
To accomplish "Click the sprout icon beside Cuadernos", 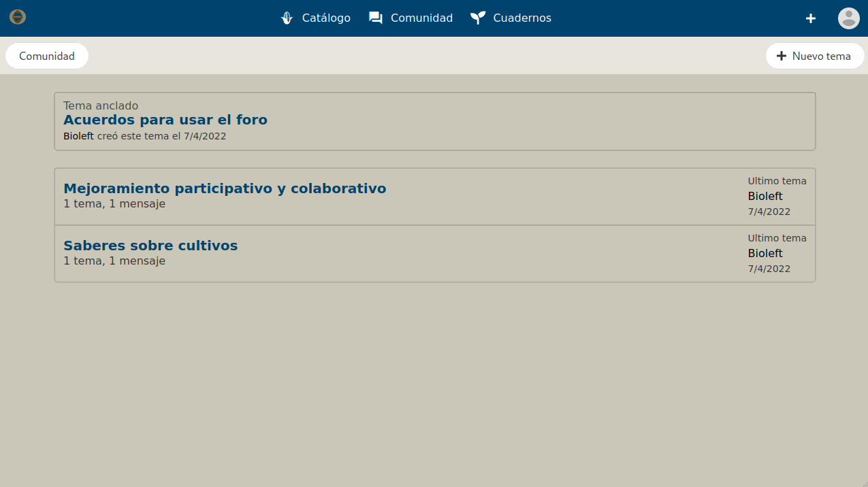I will pyautogui.click(x=478, y=18).
